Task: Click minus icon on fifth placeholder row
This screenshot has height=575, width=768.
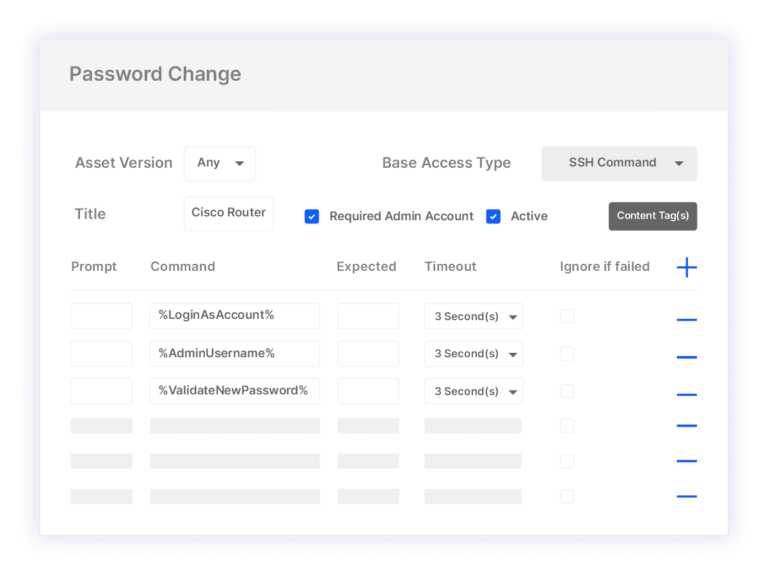Action: tap(687, 461)
